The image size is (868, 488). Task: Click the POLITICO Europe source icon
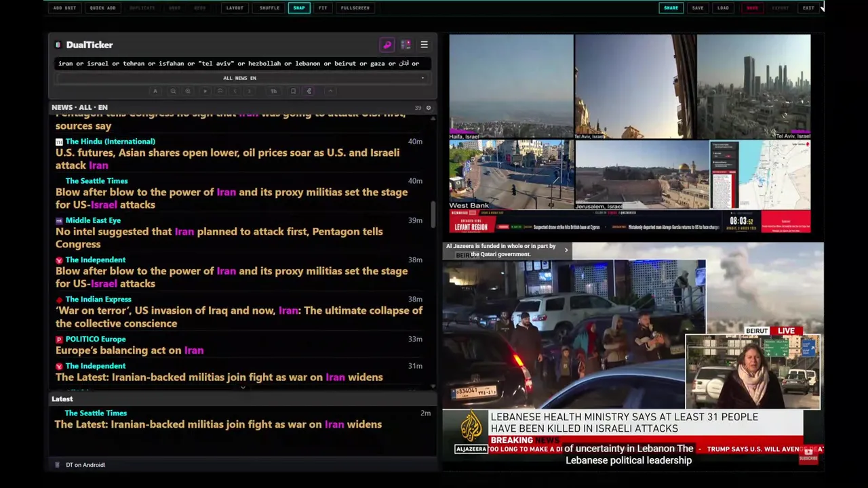(59, 340)
